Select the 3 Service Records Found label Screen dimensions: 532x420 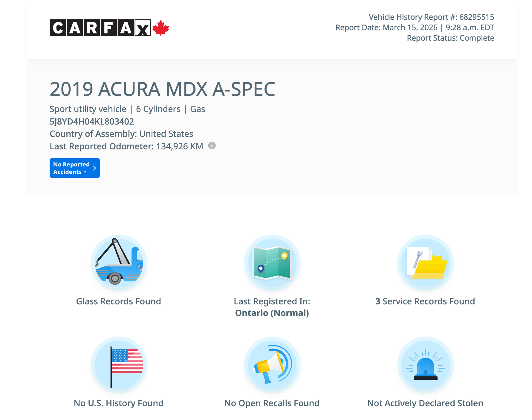pos(425,301)
